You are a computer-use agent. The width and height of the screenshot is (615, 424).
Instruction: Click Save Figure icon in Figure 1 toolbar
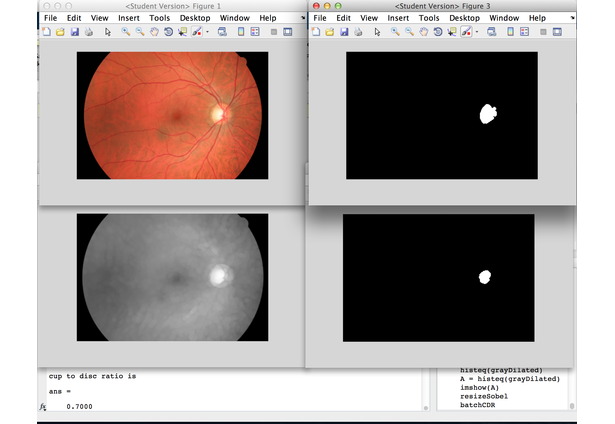pos(75,32)
